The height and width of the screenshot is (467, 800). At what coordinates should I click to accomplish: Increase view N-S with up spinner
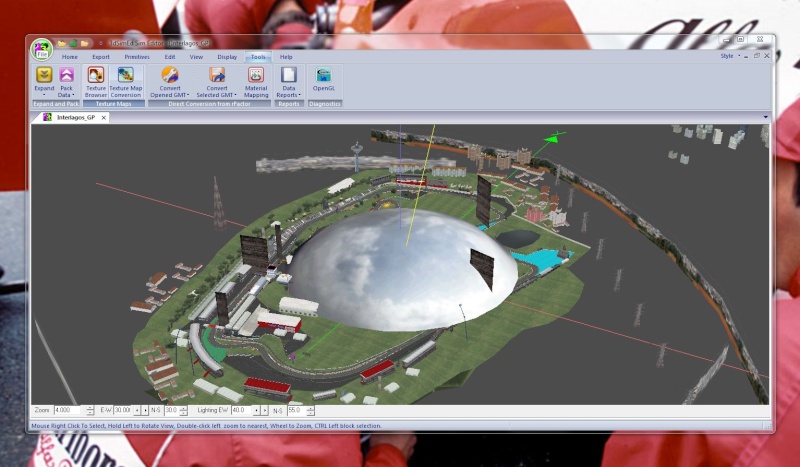click(184, 408)
